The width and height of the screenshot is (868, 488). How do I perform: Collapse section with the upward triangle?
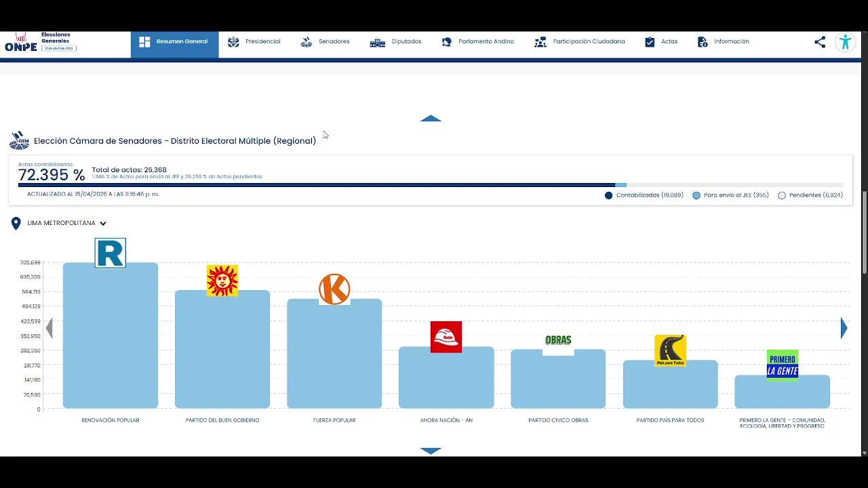(431, 119)
